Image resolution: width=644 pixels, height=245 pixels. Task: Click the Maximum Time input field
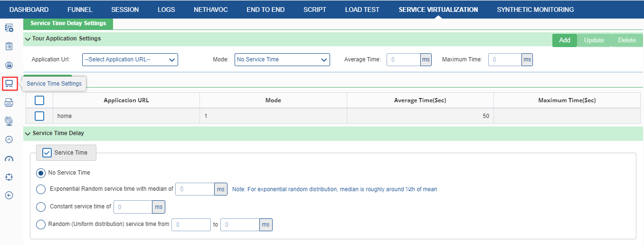(505, 59)
